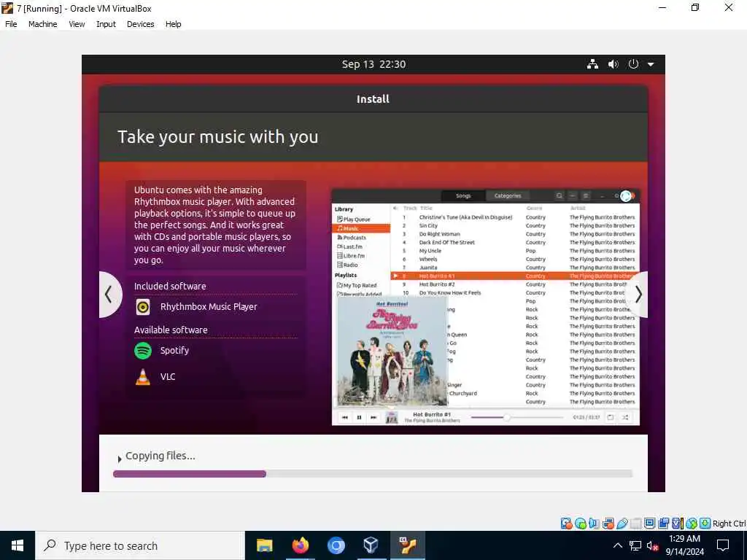Click the install progress bar
This screenshot has height=560, width=747.
[373, 474]
